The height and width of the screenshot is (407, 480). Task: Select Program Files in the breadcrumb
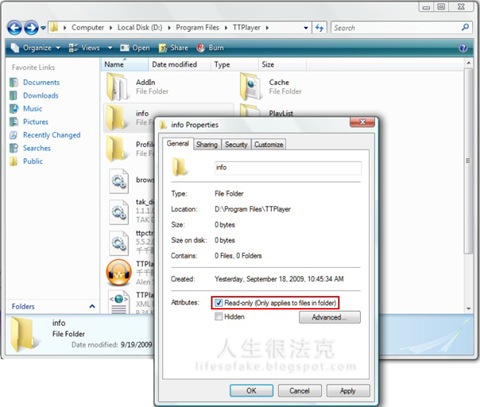(x=197, y=28)
